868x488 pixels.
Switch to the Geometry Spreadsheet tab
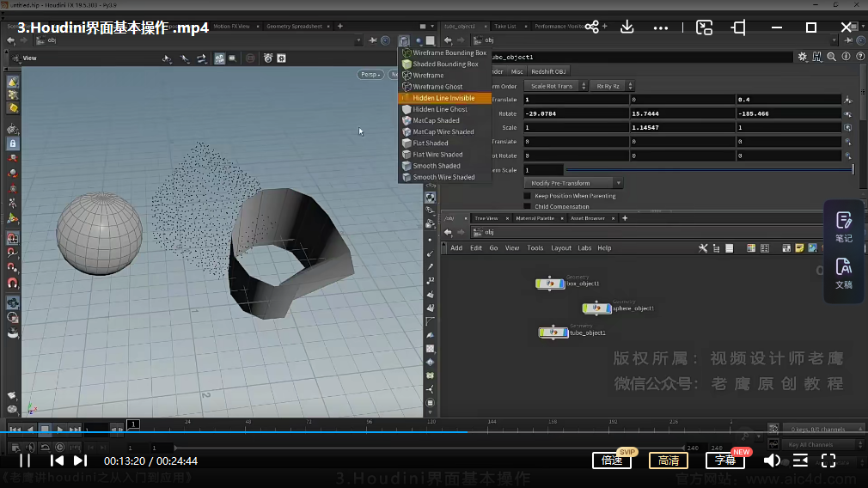coord(294,26)
